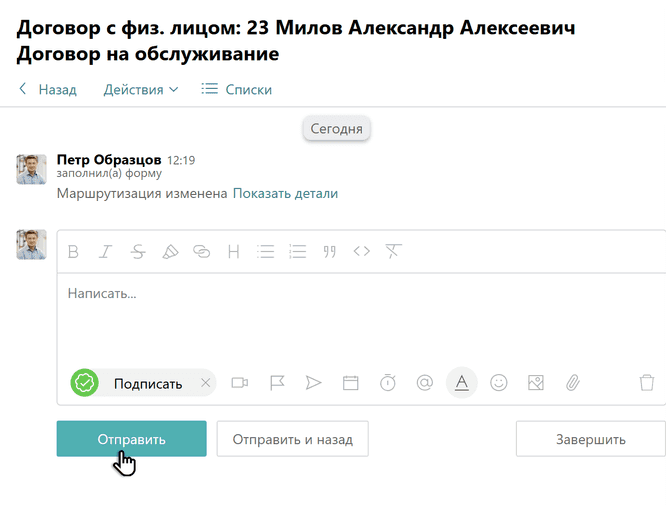This screenshot has width=666, height=506.
Task: Apply strikethrough formatting
Action: point(138,252)
